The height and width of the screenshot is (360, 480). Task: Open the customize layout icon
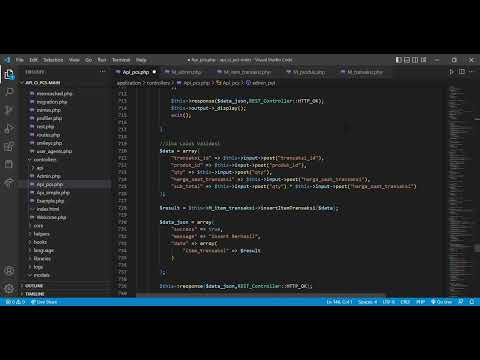[x=423, y=60]
